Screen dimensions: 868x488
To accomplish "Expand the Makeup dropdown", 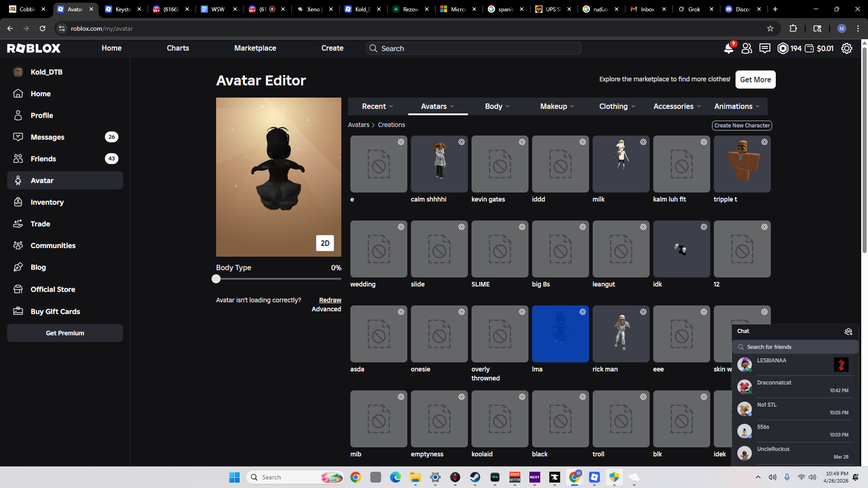I will [557, 107].
